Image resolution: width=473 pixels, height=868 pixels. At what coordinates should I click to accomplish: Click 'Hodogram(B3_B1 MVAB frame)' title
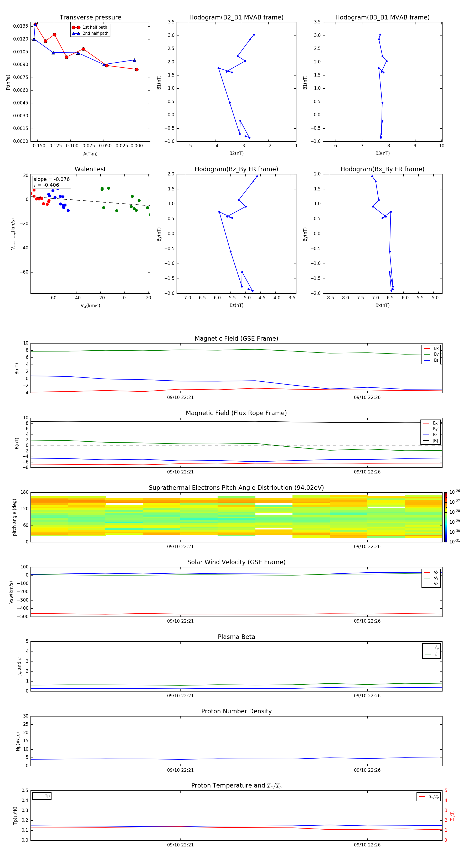click(382, 18)
